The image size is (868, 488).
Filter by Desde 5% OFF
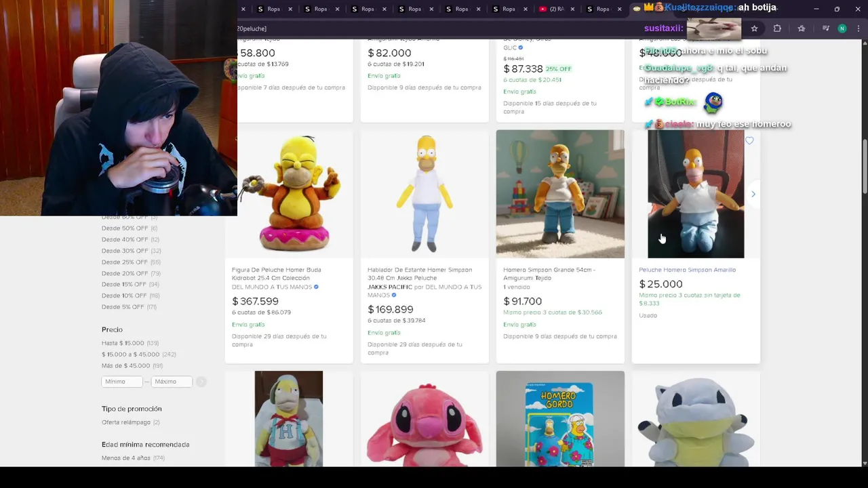[x=129, y=307]
